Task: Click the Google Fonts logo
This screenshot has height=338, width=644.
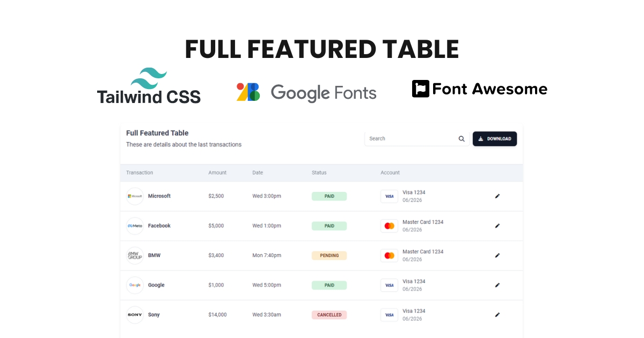Action: (x=306, y=92)
